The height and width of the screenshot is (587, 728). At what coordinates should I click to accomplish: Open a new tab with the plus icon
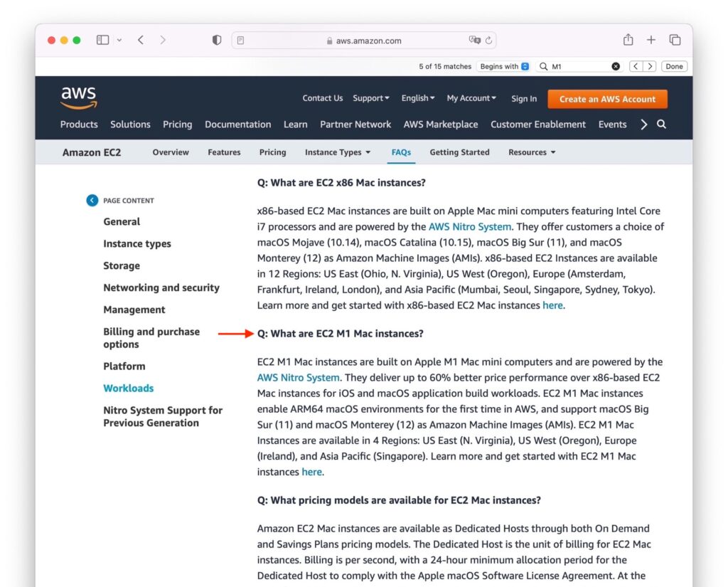pos(651,40)
